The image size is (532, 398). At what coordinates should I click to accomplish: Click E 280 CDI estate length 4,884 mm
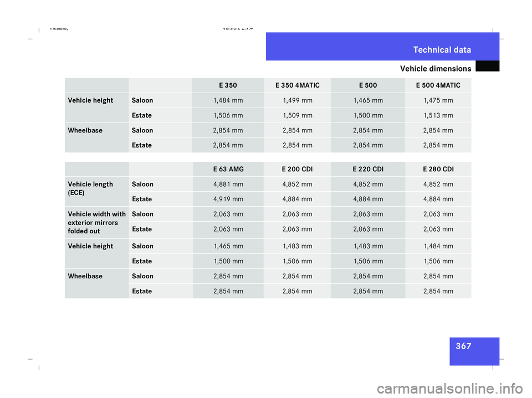(x=438, y=199)
